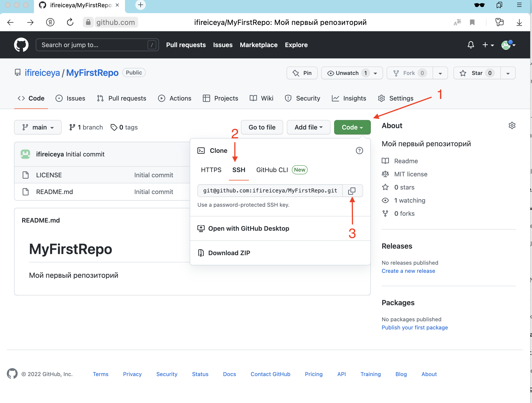The width and height of the screenshot is (532, 403).
Task: Switch to the HTTPS clone tab
Action: (211, 170)
